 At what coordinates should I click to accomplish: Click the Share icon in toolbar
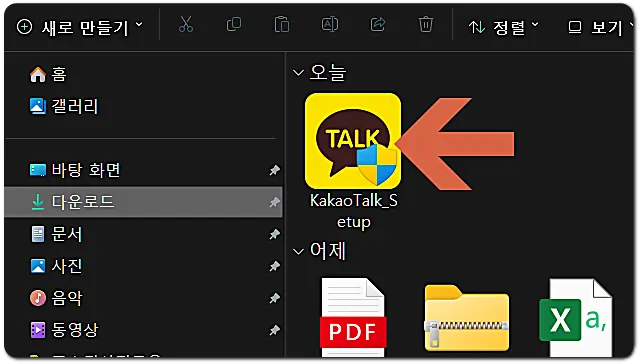378,24
